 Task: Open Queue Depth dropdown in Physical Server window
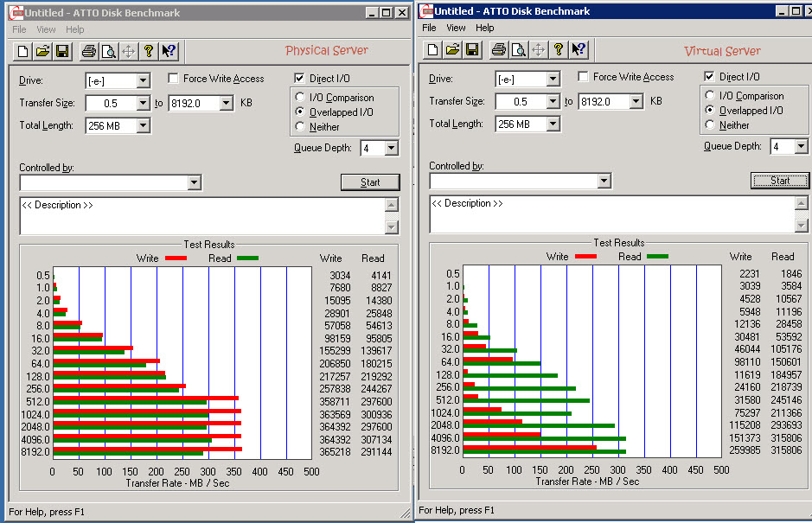pyautogui.click(x=392, y=148)
